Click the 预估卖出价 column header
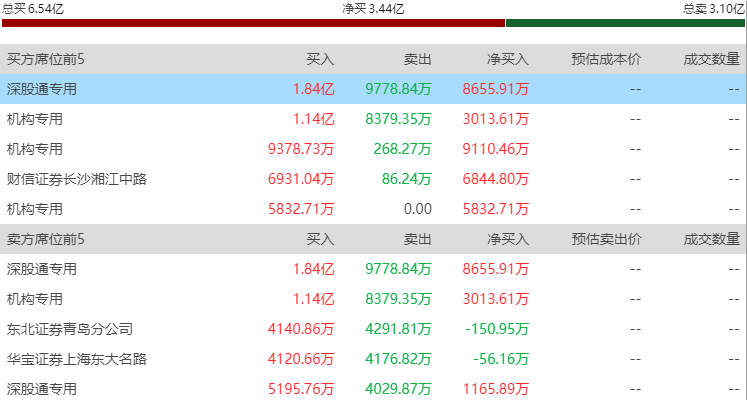 pos(606,239)
